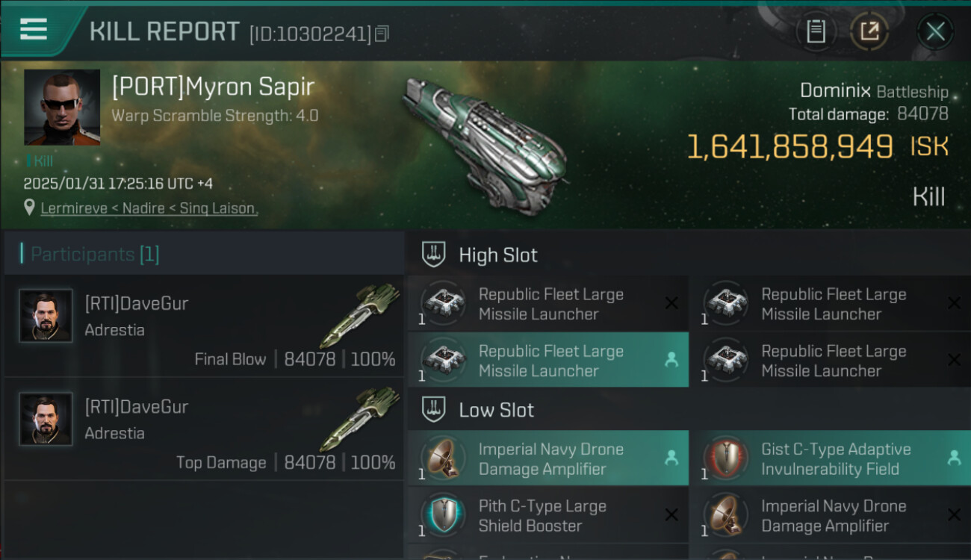Click the person icon on Gist C-Type module
The width and height of the screenshot is (971, 560).
coord(954,458)
